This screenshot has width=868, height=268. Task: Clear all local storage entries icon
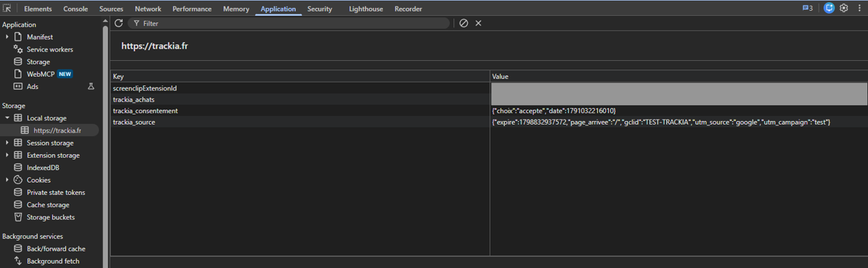[x=464, y=23]
